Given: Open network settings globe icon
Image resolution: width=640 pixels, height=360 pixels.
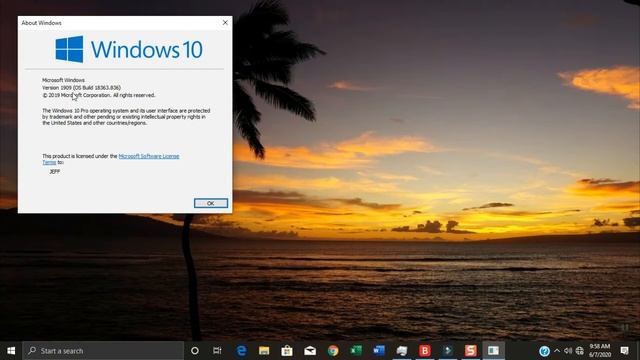Looking at the screenshot, I should click(x=580, y=351).
